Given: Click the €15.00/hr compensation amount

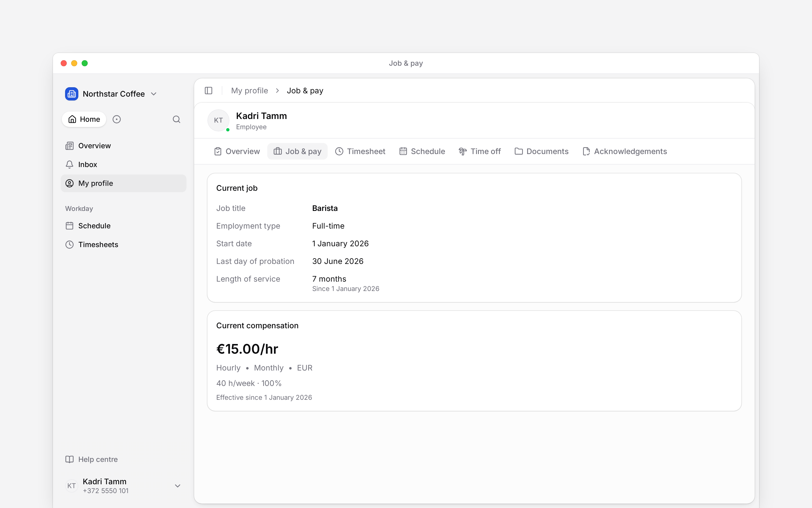Looking at the screenshot, I should [247, 349].
